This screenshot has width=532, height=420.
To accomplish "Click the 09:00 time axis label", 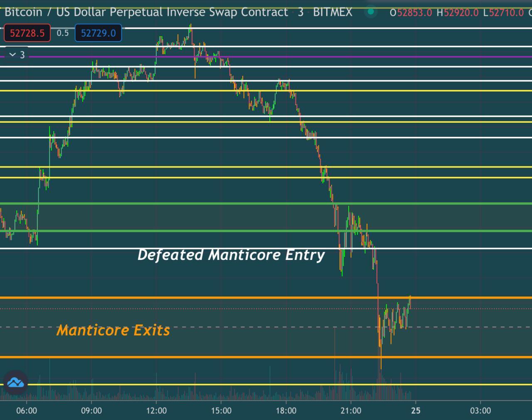I will coord(91,410).
